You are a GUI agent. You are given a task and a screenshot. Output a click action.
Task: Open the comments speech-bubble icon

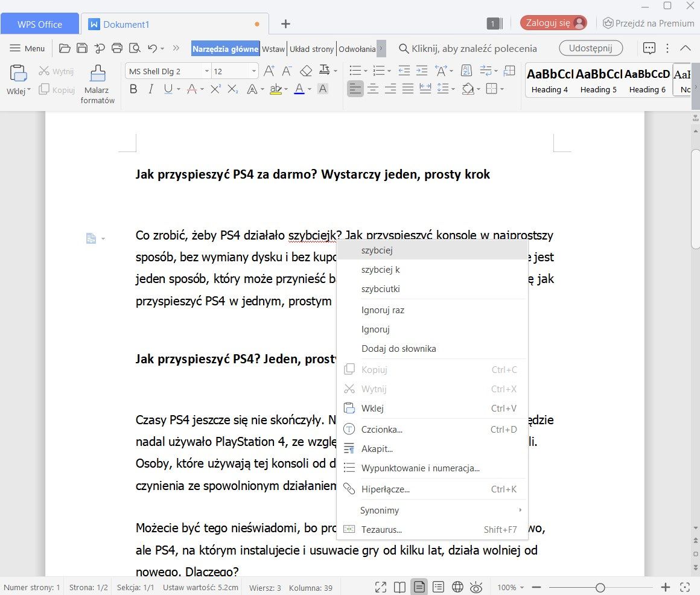click(649, 48)
